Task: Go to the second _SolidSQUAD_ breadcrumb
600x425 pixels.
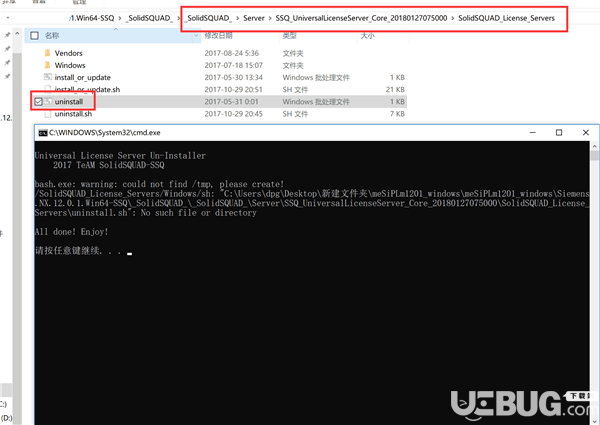Action: 208,18
